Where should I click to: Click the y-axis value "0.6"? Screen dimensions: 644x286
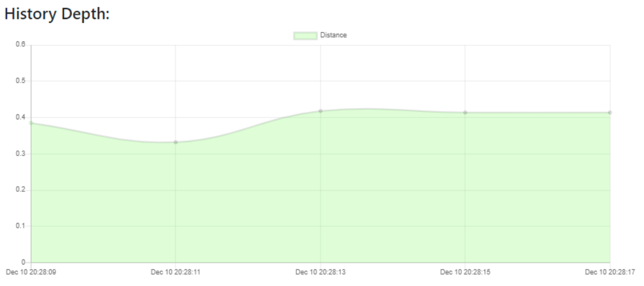tap(21, 45)
